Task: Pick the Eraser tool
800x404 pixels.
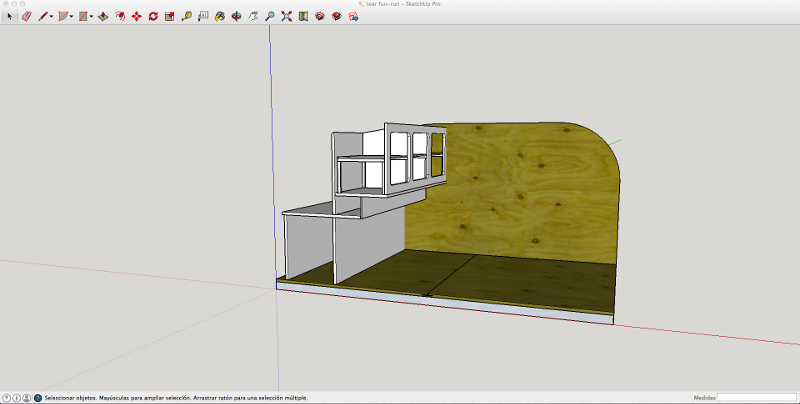Action: click(26, 17)
